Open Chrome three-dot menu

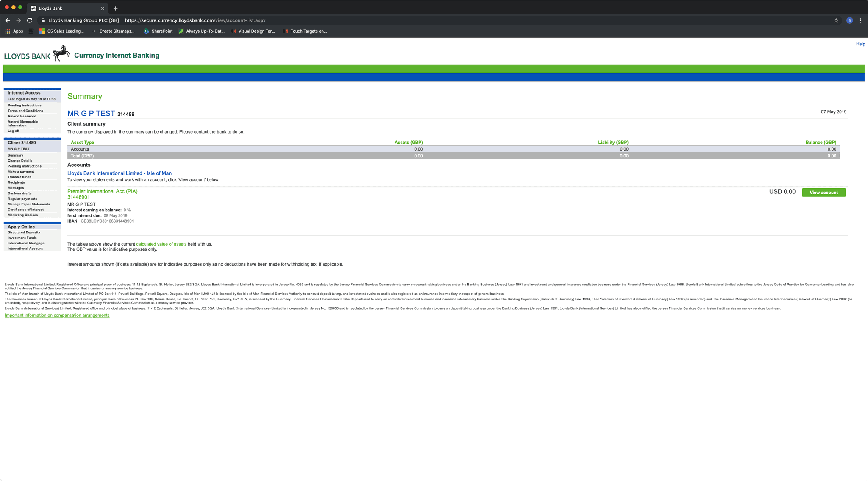click(860, 20)
